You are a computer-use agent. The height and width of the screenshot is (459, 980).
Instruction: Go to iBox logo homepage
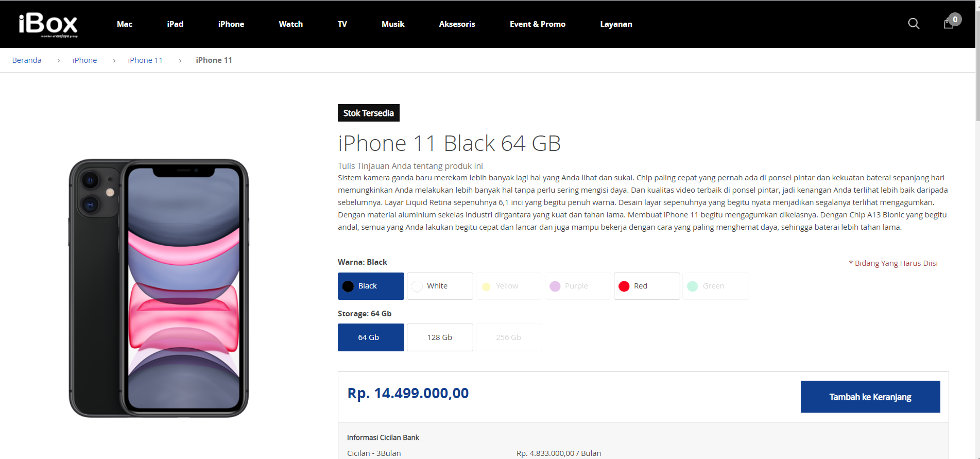click(48, 25)
